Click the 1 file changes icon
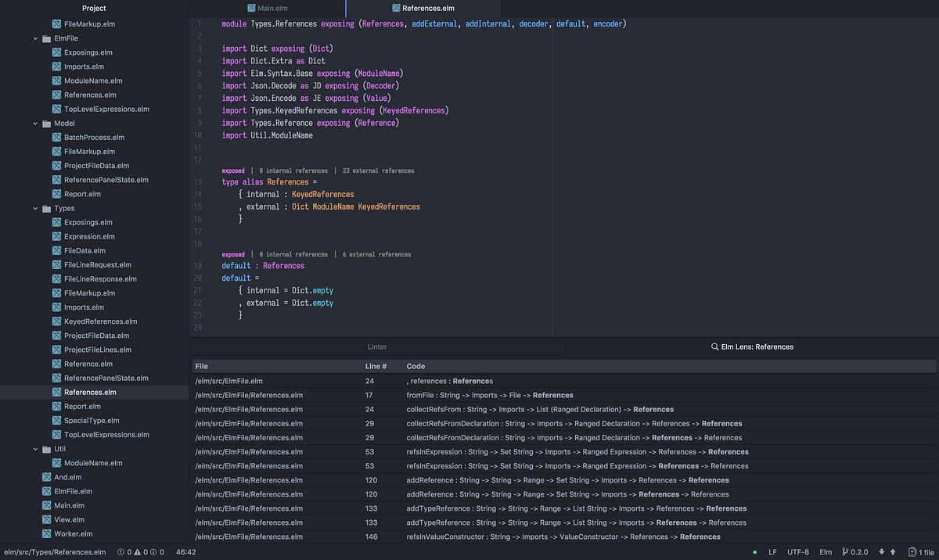The height and width of the screenshot is (560, 939). click(x=911, y=551)
